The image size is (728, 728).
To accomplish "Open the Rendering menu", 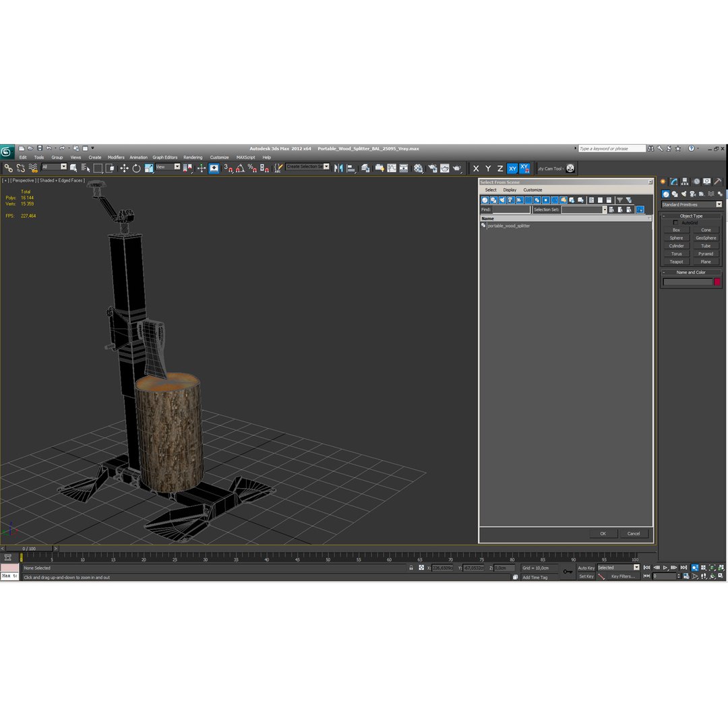I will click(x=193, y=157).
